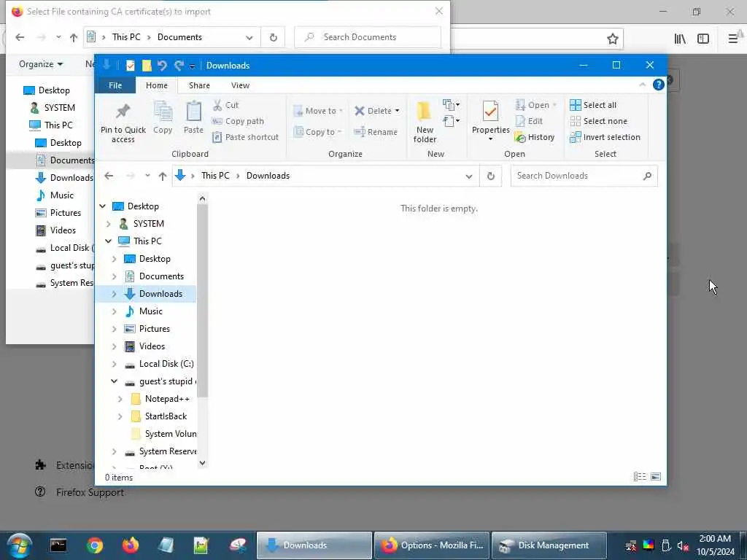747x560 pixels.
Task: Open the Move to menu
Action: point(318,111)
